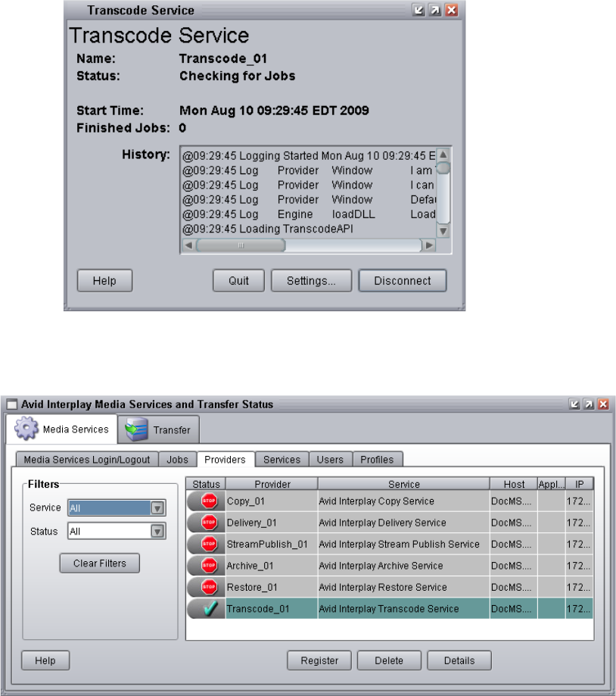Switch to the Media Services tab
Image resolution: width=616 pixels, height=696 pixels.
(61, 429)
